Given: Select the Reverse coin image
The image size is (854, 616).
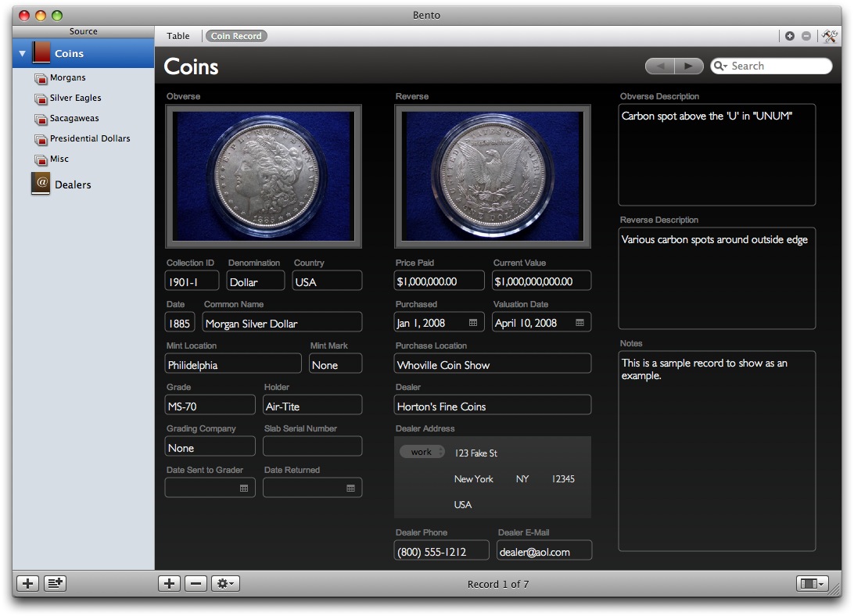Looking at the screenshot, I should [493, 176].
